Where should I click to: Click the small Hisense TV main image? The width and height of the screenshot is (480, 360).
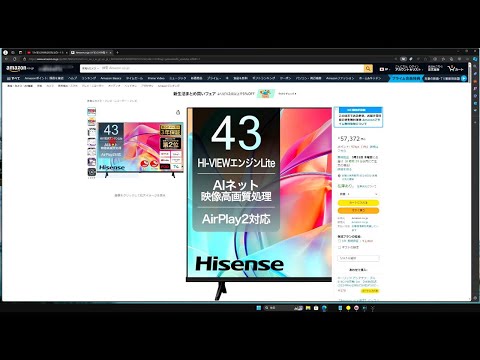click(x=140, y=150)
